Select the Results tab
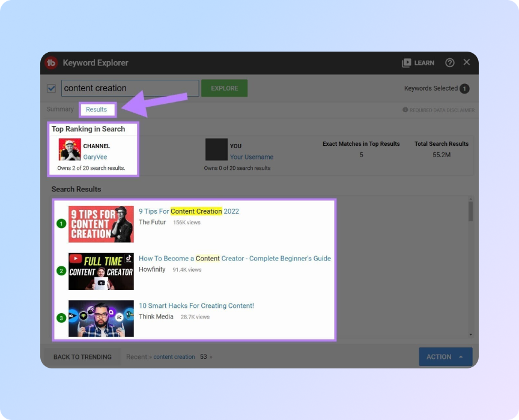The width and height of the screenshot is (519, 420). click(97, 109)
